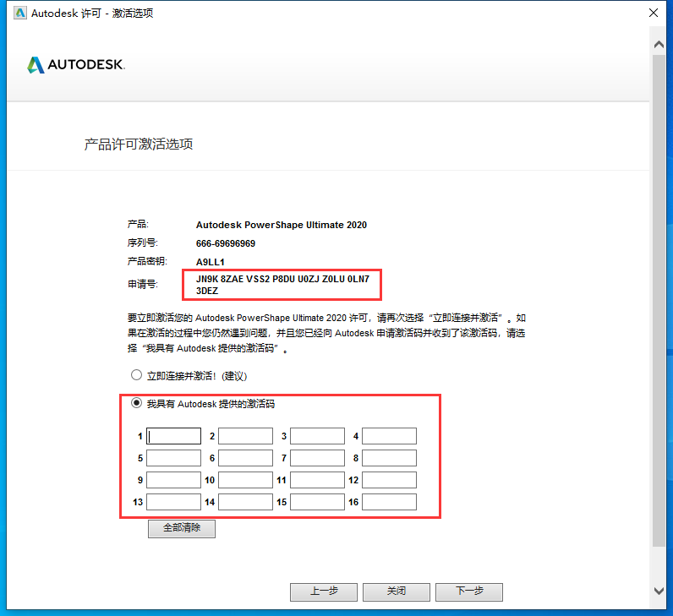Focus activation code field 9
Screen dimensions: 673x616
coord(173,480)
